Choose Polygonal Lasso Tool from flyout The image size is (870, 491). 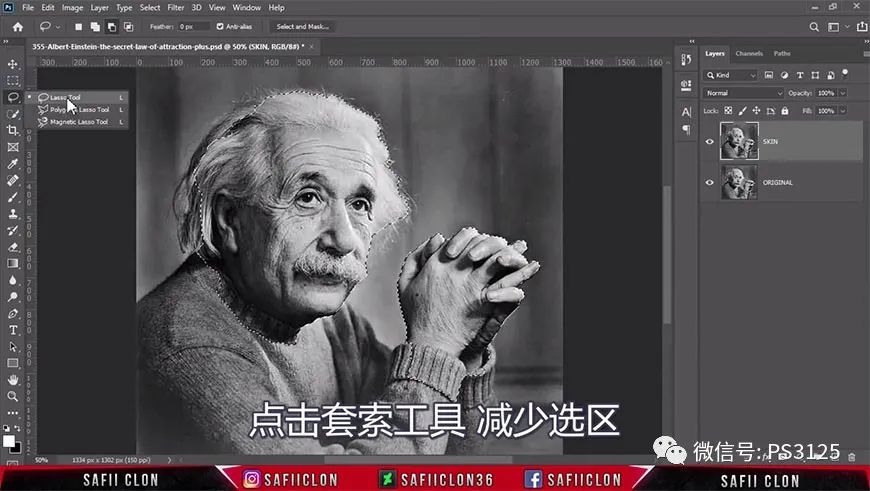tap(80, 110)
